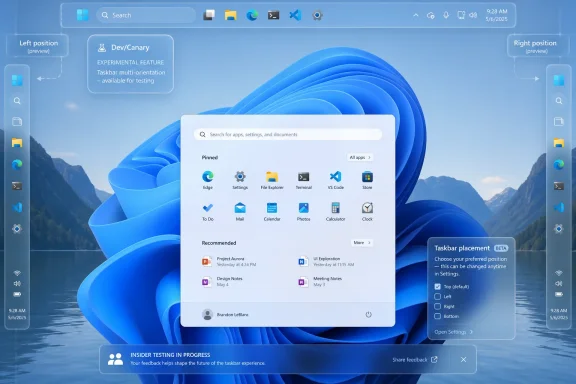
Task: Click the power icon in Start menu
Action: click(368, 315)
